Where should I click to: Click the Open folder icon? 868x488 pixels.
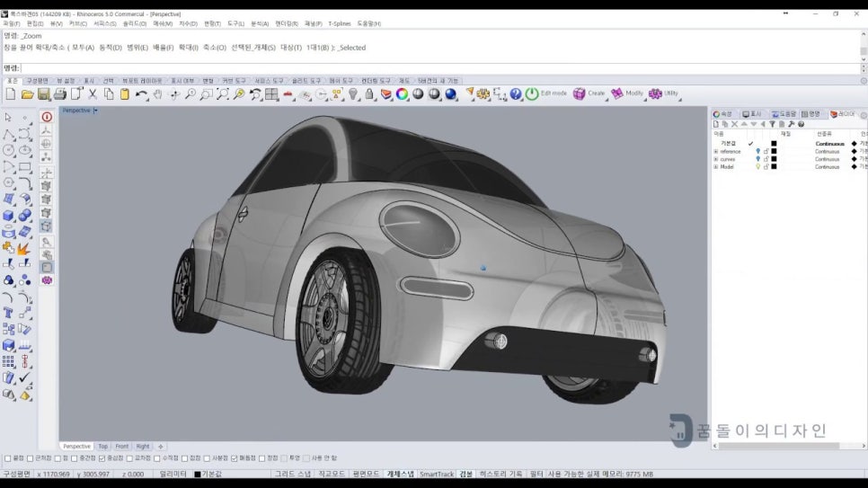[27, 94]
